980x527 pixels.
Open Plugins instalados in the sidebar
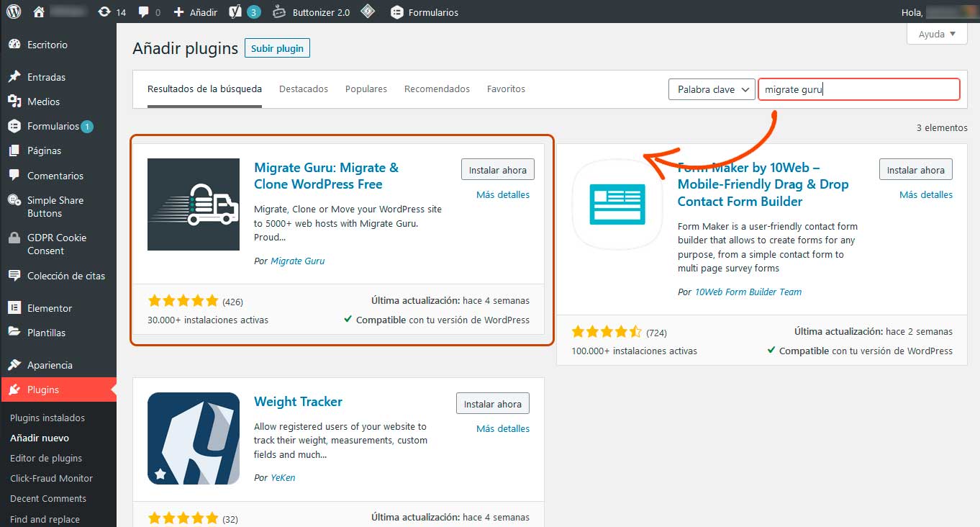(x=47, y=418)
